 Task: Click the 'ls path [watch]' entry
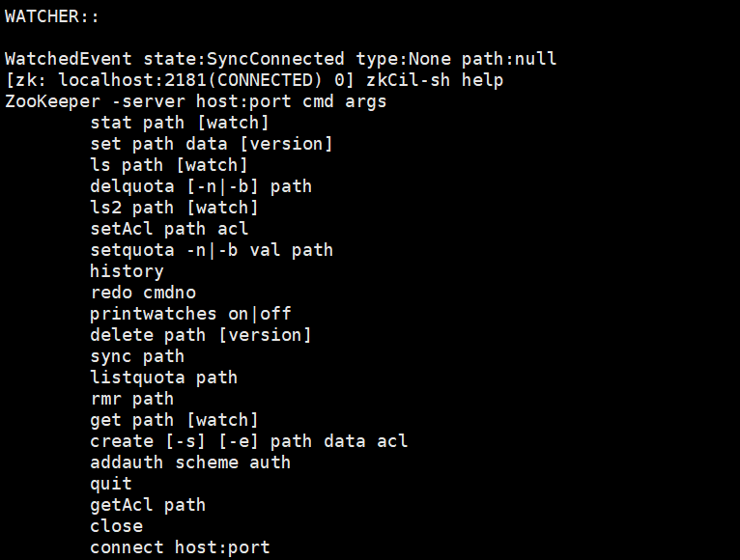pyautogui.click(x=169, y=165)
